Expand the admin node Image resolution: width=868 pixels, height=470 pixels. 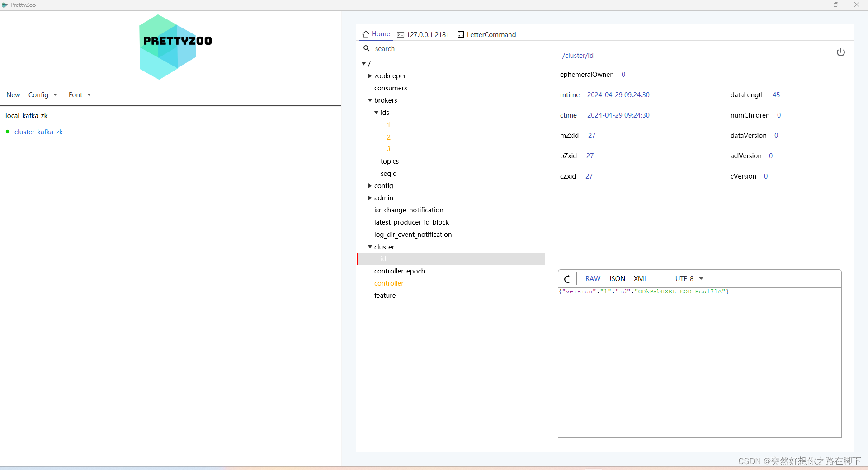click(370, 198)
